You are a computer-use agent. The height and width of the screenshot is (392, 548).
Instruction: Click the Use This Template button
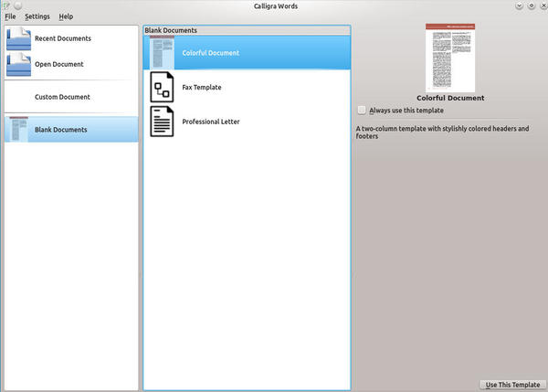pyautogui.click(x=512, y=385)
